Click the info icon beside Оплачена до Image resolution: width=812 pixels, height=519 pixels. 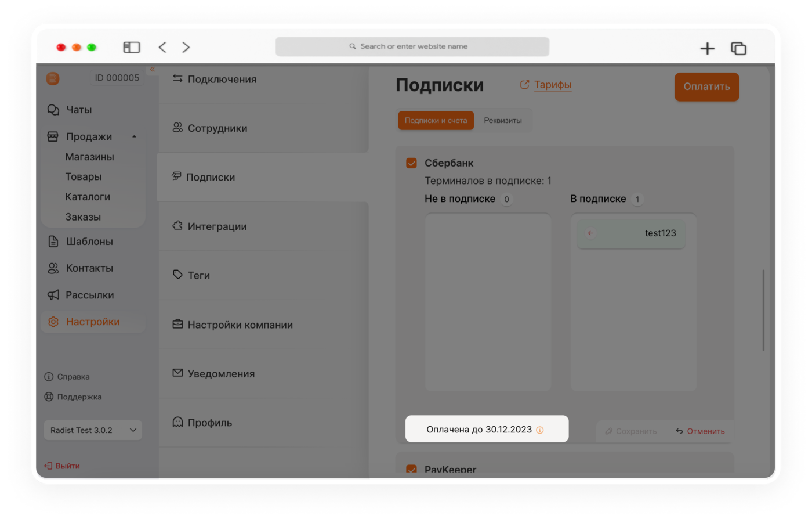click(540, 430)
